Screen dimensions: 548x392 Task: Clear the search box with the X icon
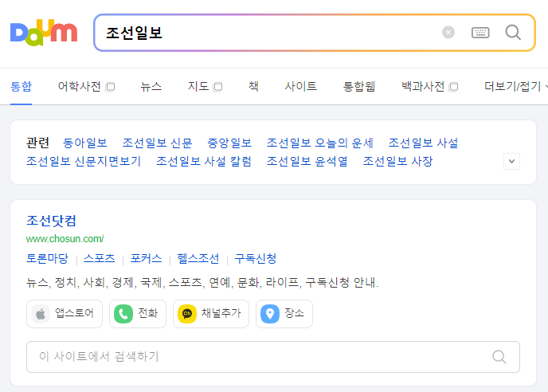point(448,33)
